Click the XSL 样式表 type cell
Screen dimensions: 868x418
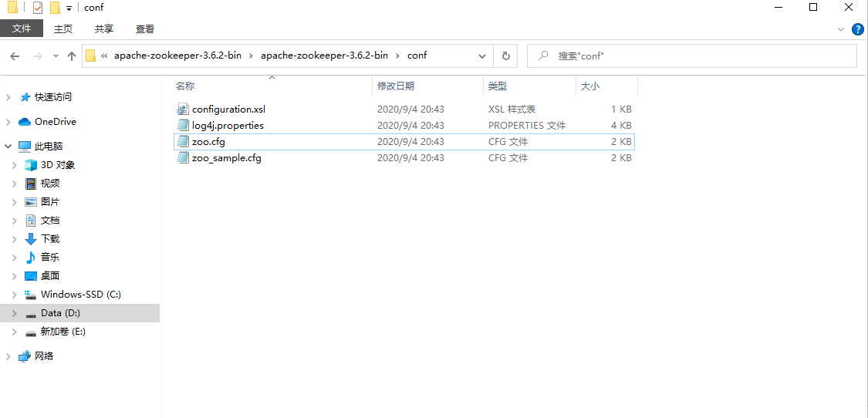512,110
